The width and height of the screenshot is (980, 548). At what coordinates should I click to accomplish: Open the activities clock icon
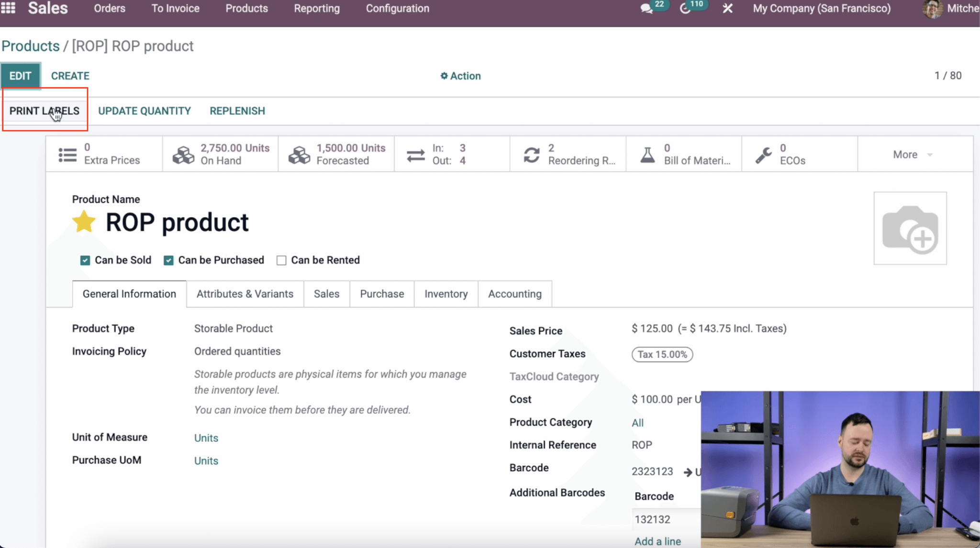pyautogui.click(x=685, y=8)
